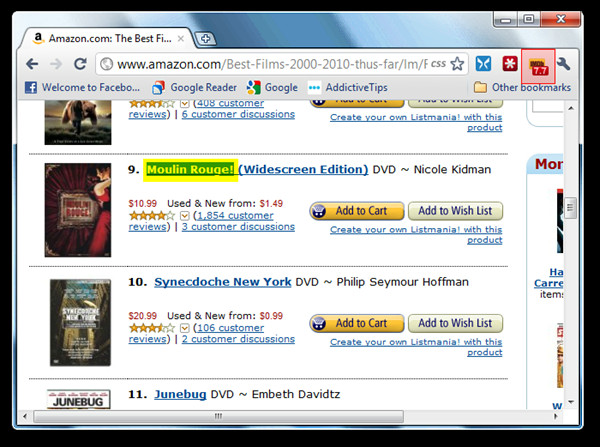
Task: Open 408 customer reviews link
Action: click(230, 103)
